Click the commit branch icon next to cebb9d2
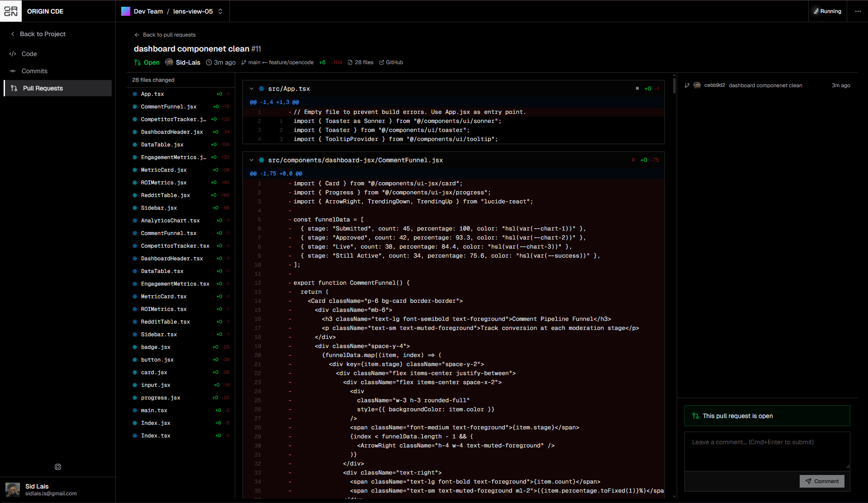 click(687, 85)
